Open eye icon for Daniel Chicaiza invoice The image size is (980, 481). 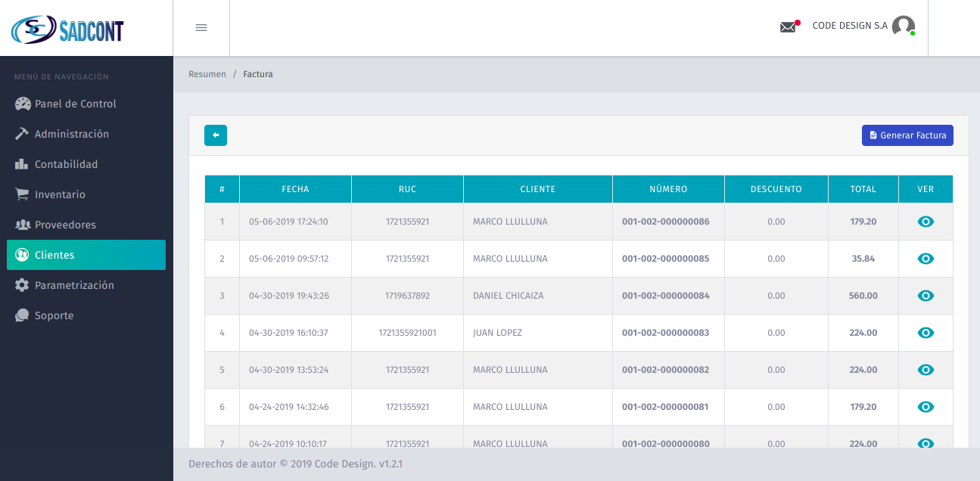click(926, 296)
